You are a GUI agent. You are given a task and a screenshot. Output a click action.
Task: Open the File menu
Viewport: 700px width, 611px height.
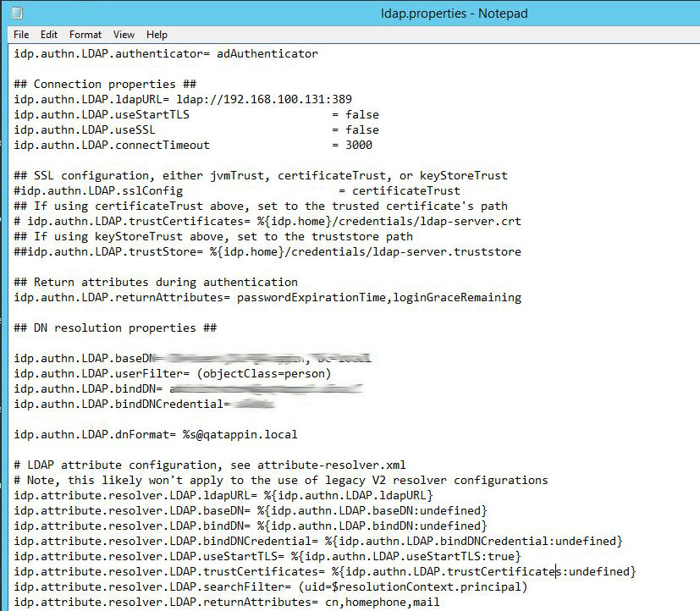point(21,35)
